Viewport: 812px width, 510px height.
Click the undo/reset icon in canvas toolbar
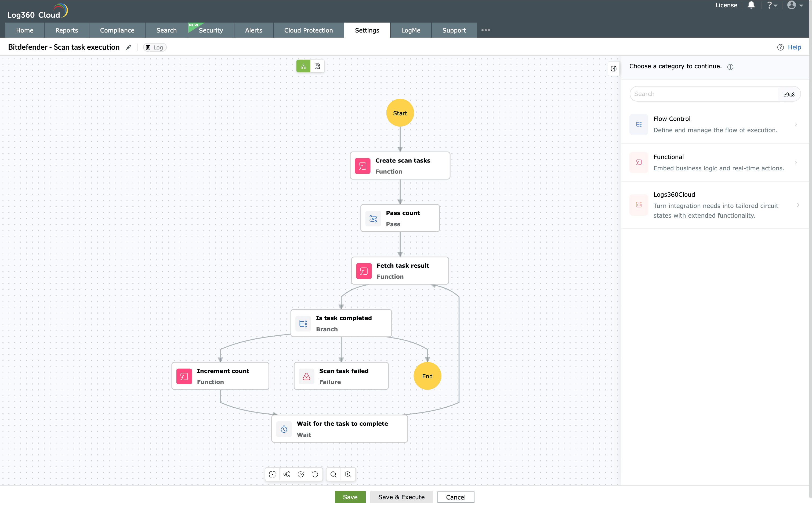315,474
